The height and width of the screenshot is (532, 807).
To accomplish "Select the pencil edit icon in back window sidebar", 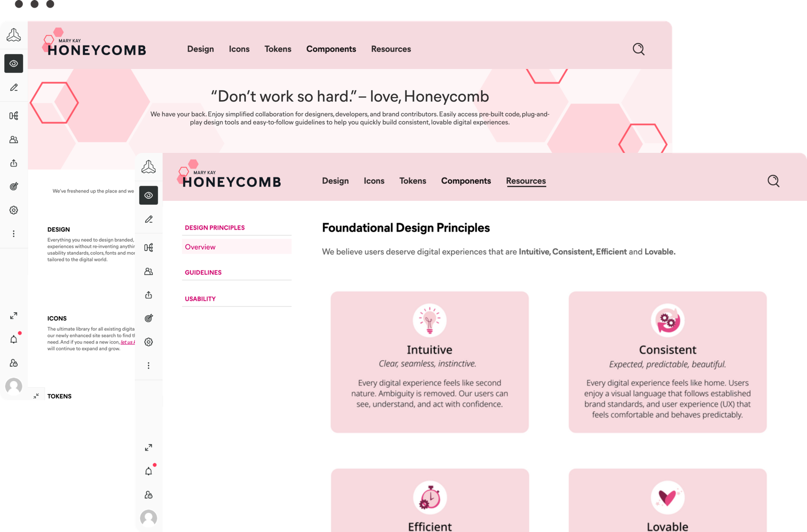I will click(14, 87).
